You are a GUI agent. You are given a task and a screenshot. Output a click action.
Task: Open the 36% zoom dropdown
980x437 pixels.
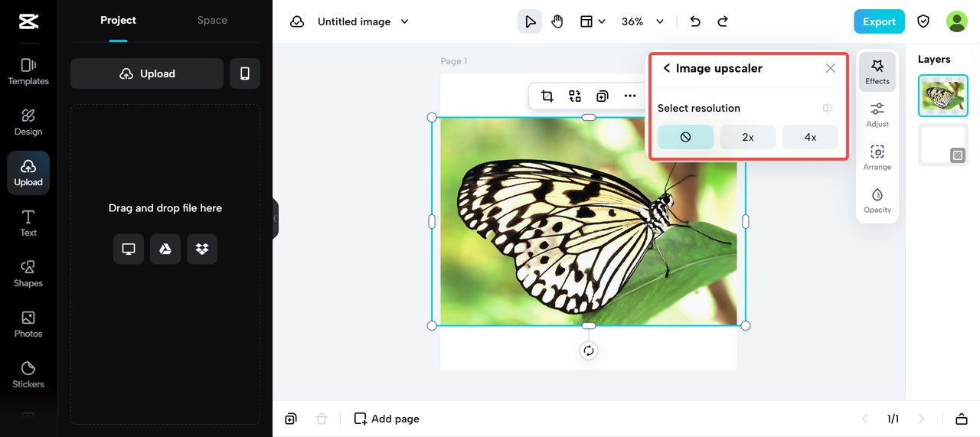click(642, 21)
